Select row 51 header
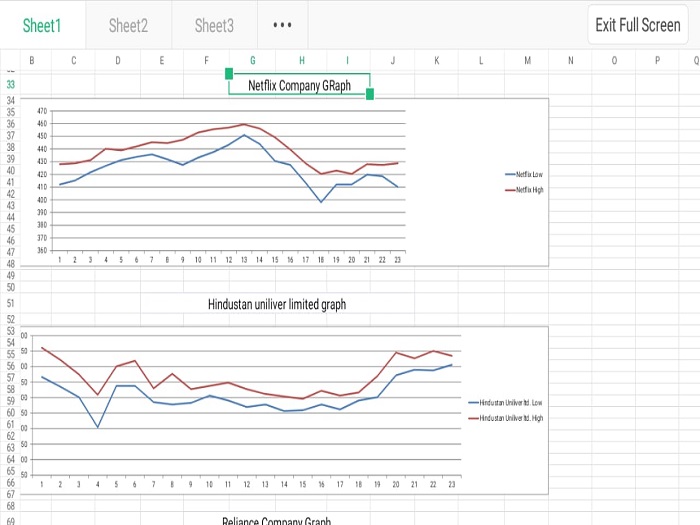 pos(10,304)
